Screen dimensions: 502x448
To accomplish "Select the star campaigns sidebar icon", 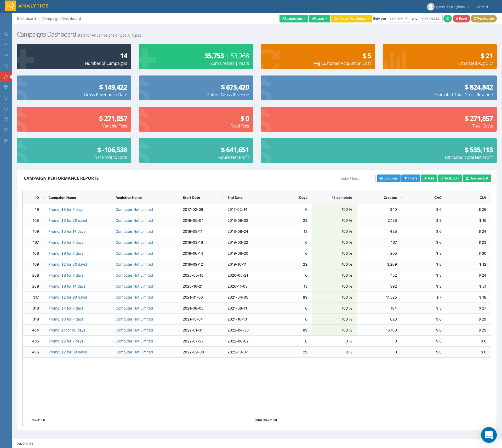I will point(6,77).
